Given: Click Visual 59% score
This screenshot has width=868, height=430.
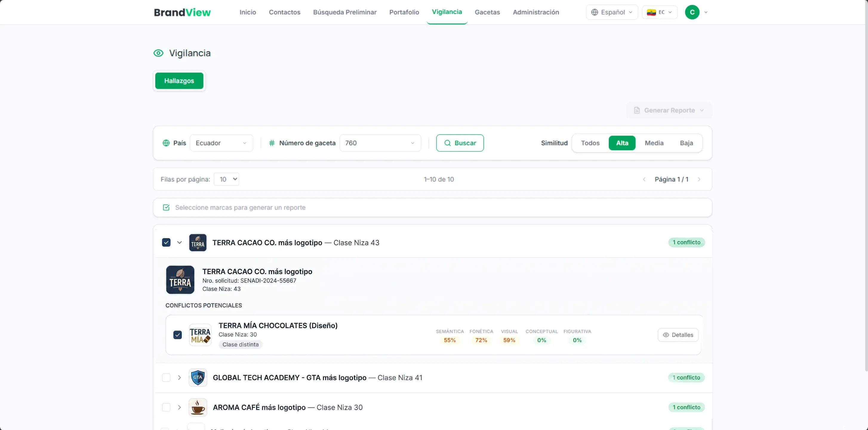Looking at the screenshot, I should point(509,340).
